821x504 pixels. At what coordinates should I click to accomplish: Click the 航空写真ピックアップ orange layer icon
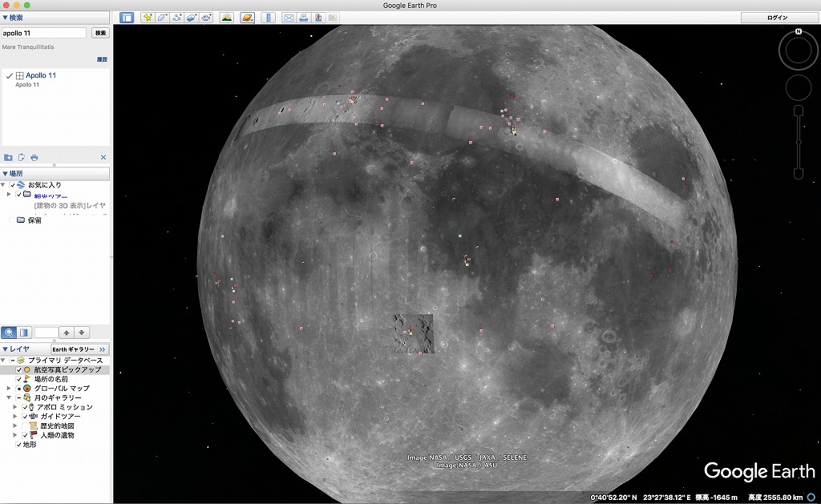(27, 369)
